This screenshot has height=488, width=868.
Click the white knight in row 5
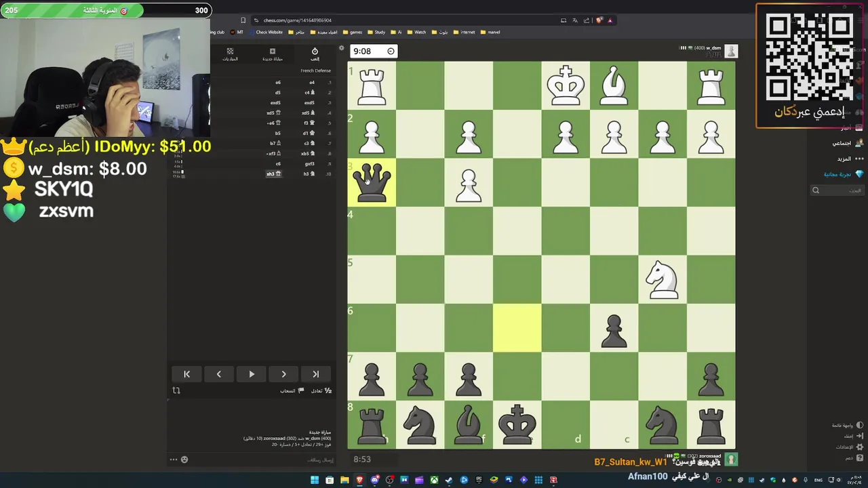(x=663, y=279)
